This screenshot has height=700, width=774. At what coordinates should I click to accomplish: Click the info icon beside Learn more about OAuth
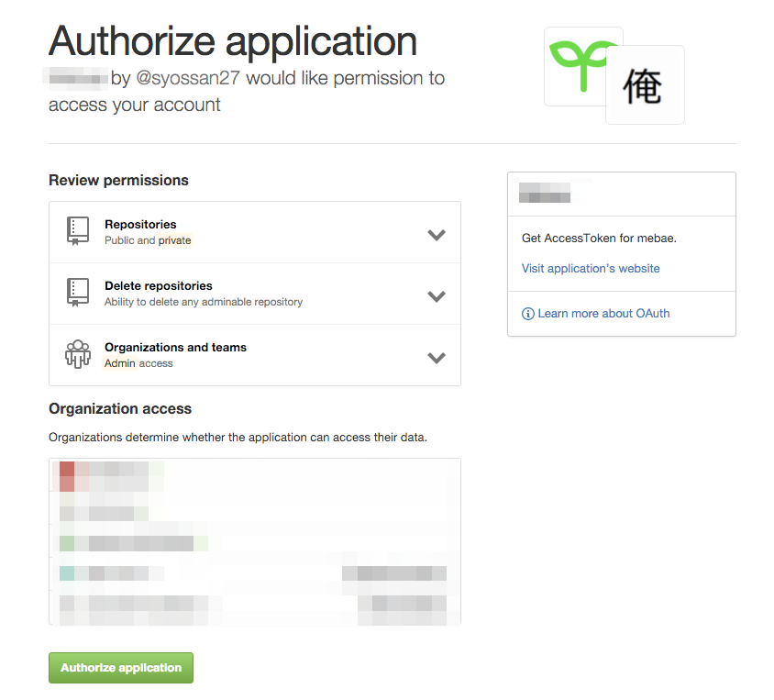pos(527,314)
